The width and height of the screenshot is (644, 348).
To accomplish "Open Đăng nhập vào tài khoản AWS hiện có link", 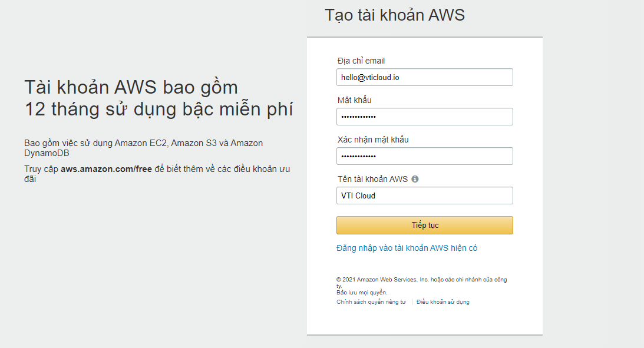I will click(x=407, y=248).
